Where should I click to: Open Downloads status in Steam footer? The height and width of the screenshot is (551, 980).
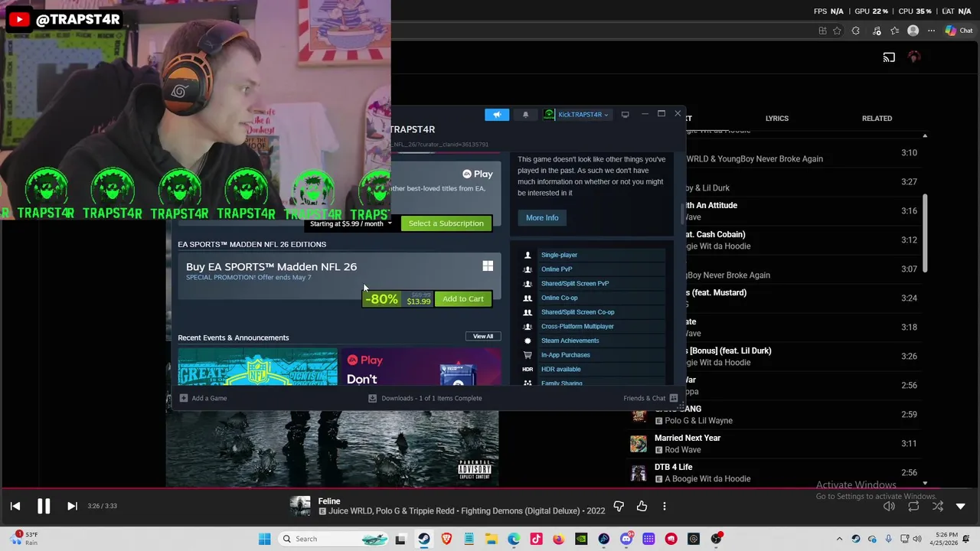[426, 398]
